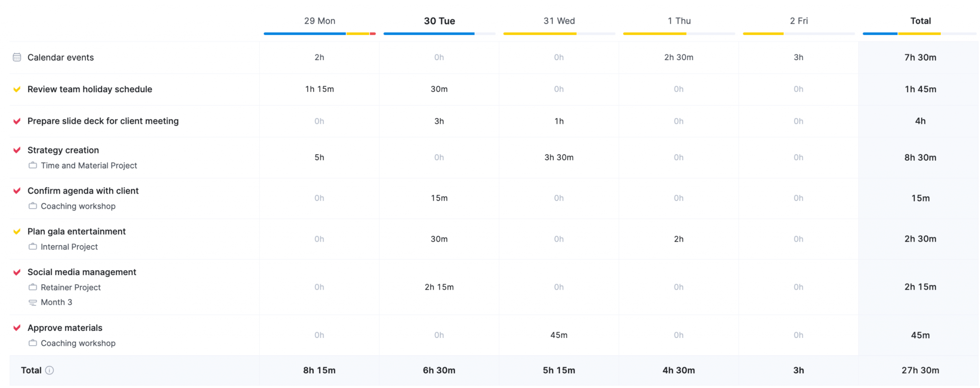Click briefcase icon beside Time and Material Project
Image resolution: width=980 pixels, height=388 pixels.
coord(33,165)
